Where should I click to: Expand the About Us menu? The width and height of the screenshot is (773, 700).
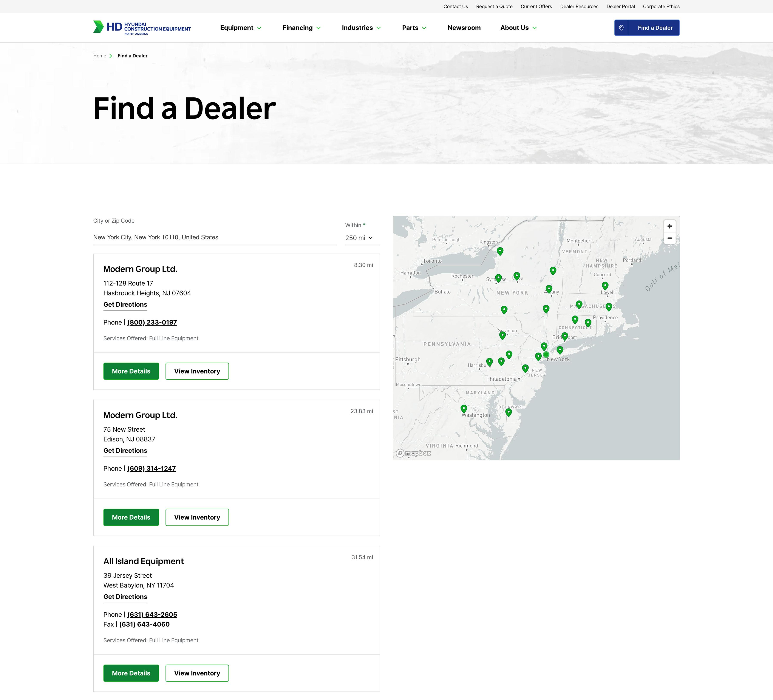(519, 28)
